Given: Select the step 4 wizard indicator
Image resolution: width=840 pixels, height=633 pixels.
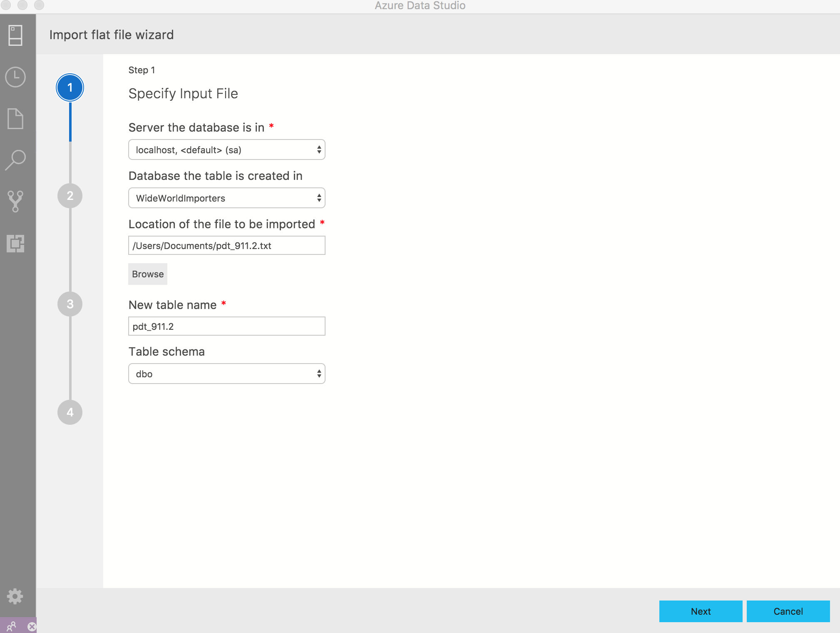Looking at the screenshot, I should pos(70,412).
